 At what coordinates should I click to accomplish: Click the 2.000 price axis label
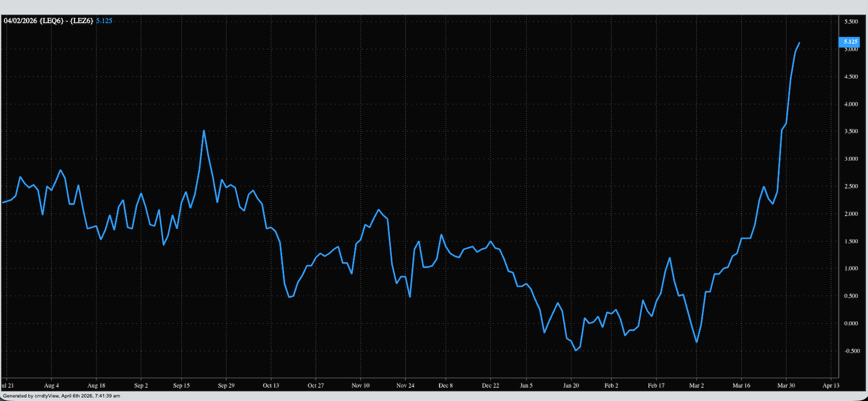tap(851, 214)
